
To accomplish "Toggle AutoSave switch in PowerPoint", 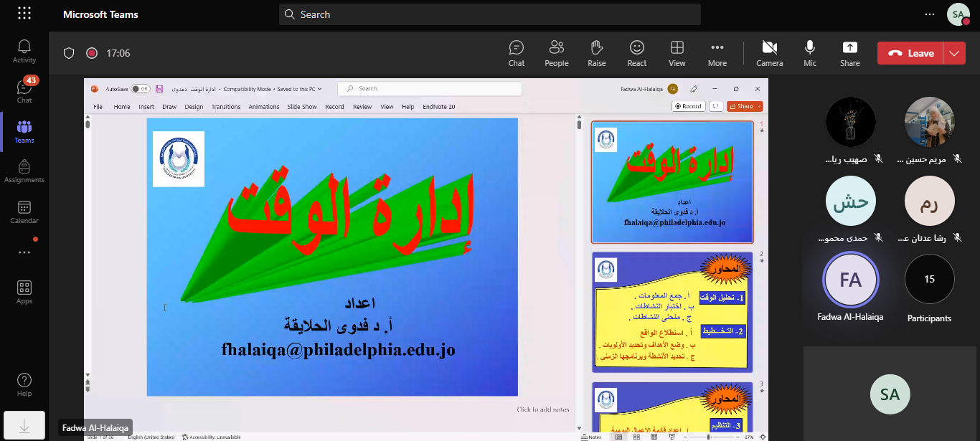I will click(141, 89).
